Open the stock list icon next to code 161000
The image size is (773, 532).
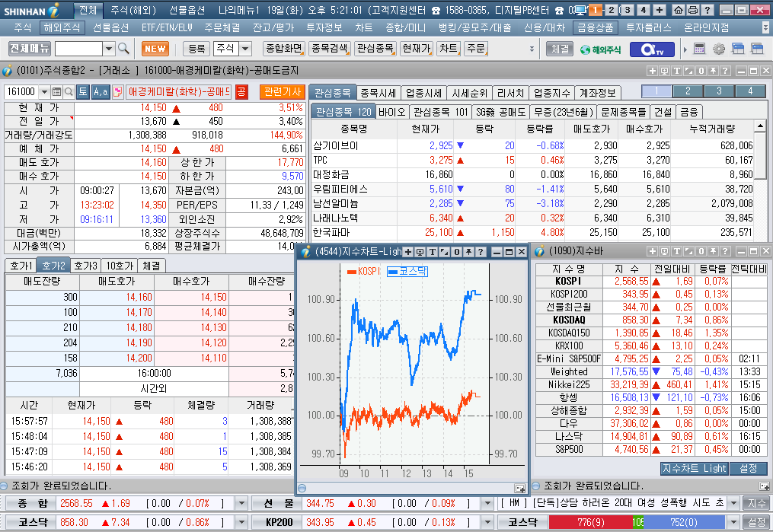(x=56, y=91)
